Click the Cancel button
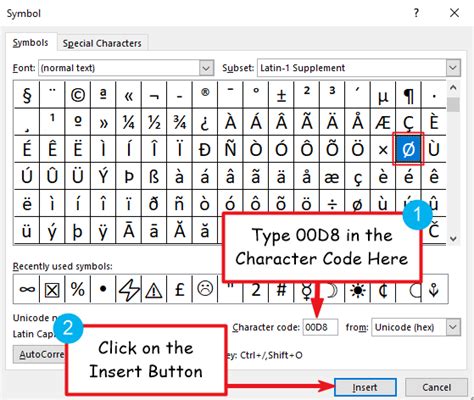The image size is (474, 400). click(x=436, y=388)
